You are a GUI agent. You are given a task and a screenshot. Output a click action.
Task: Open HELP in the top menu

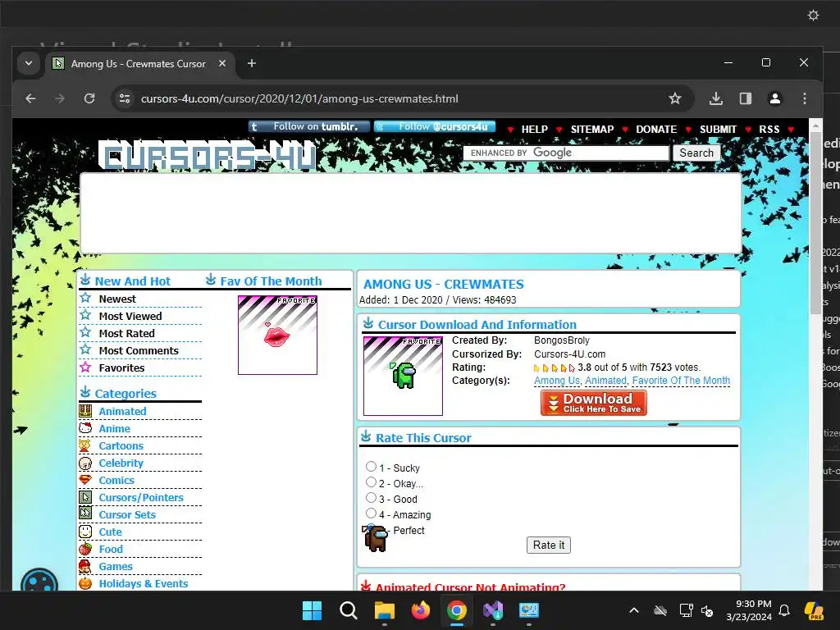(x=534, y=129)
